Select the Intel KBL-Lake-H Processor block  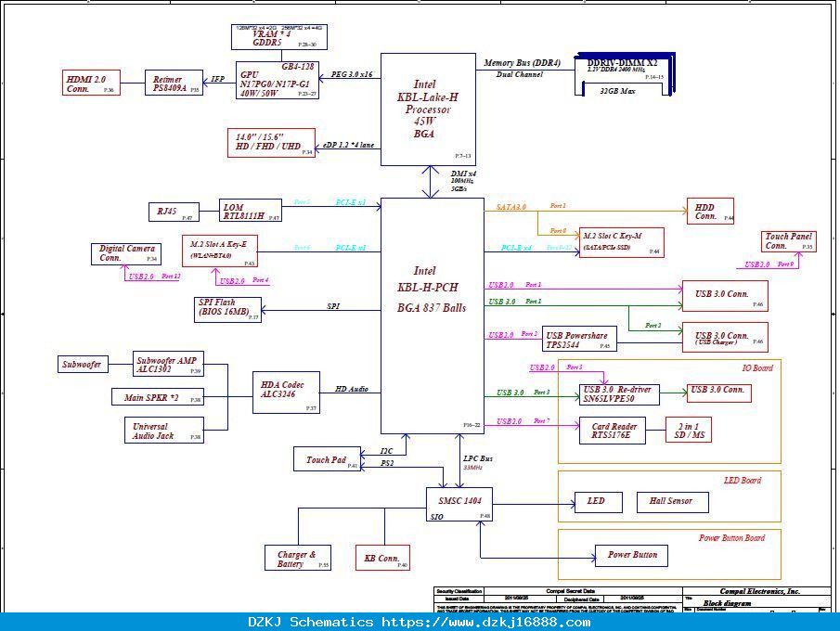(428, 109)
